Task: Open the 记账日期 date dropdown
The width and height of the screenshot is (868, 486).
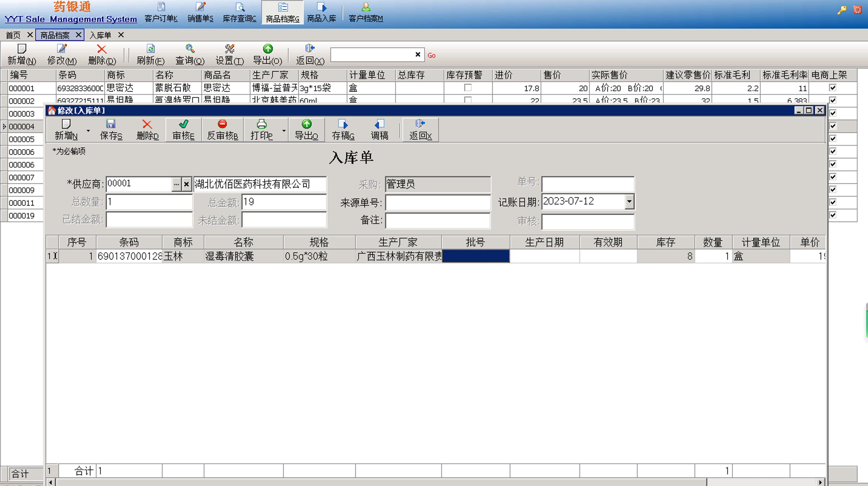Action: coord(629,201)
